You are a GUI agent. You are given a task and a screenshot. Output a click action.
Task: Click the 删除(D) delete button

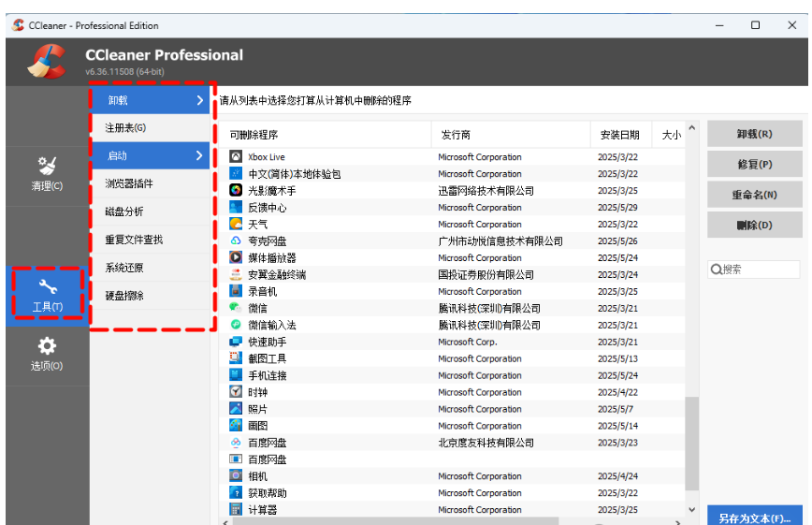(755, 225)
